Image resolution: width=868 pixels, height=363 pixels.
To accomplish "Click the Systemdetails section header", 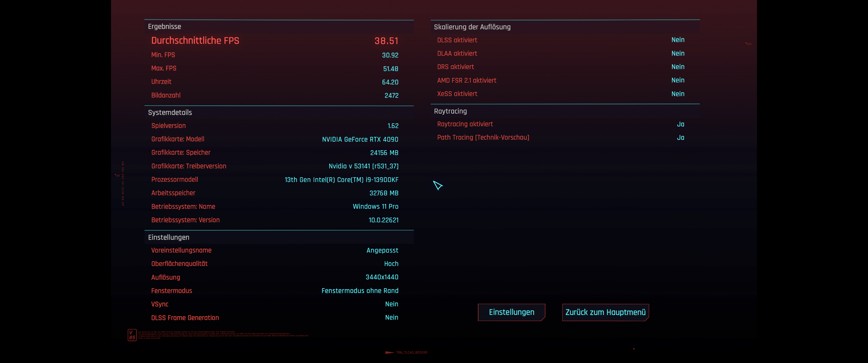I will click(170, 112).
